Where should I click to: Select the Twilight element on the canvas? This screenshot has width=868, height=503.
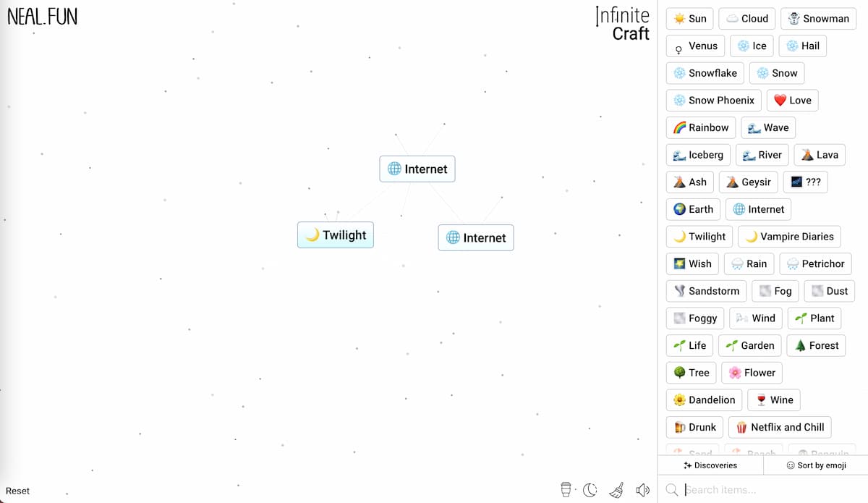coord(336,235)
